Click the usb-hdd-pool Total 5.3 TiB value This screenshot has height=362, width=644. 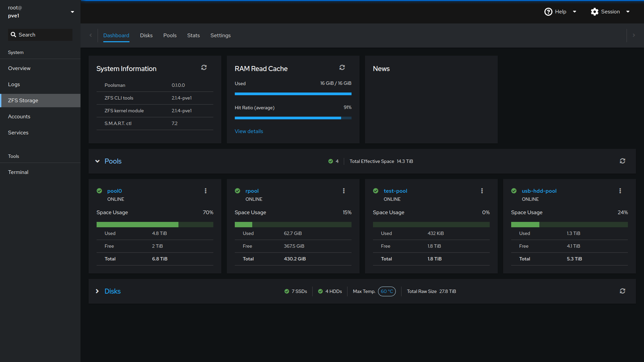(x=574, y=259)
